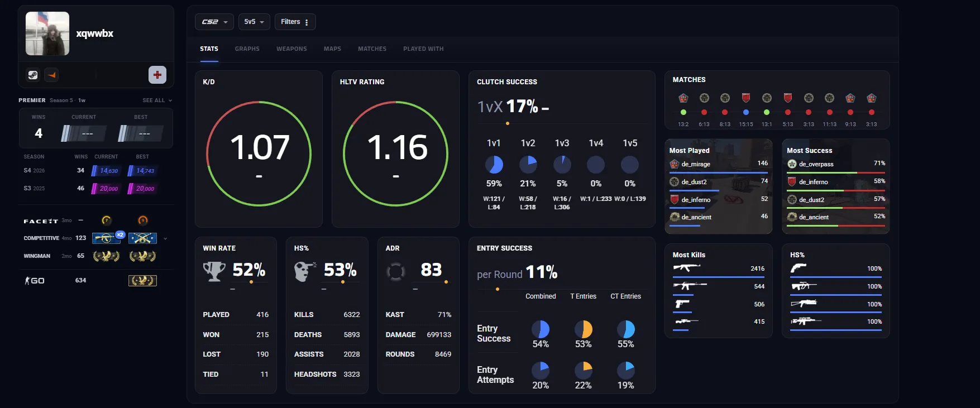Open the Played With tab
This screenshot has height=408, width=980.
tap(423, 49)
